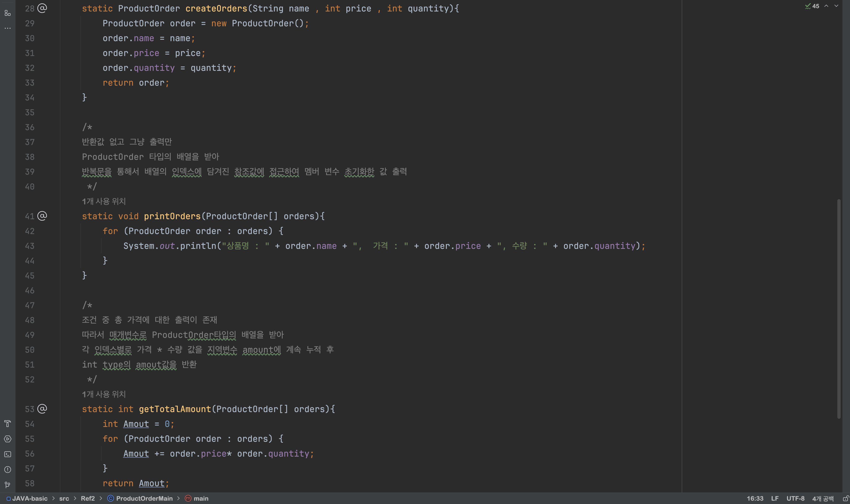Screen dimensions: 850x504
Task: Click the JAVA-basic module icon in breadcrumbs
Action: 8,498
